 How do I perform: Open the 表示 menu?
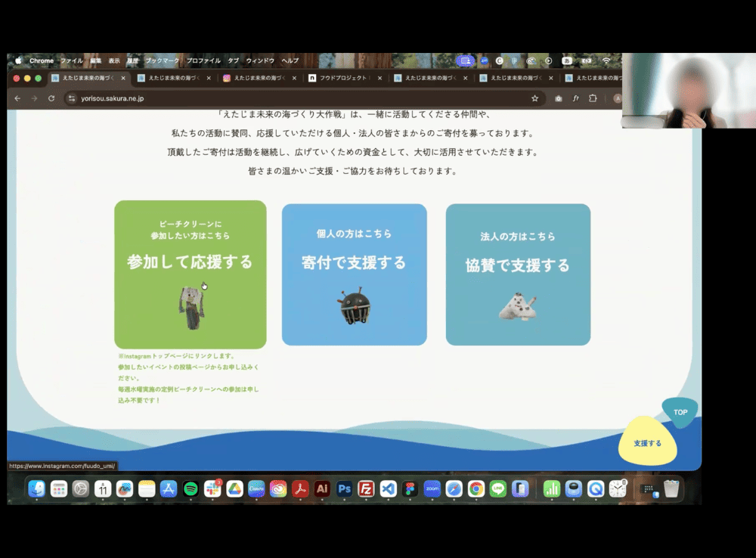tap(114, 60)
